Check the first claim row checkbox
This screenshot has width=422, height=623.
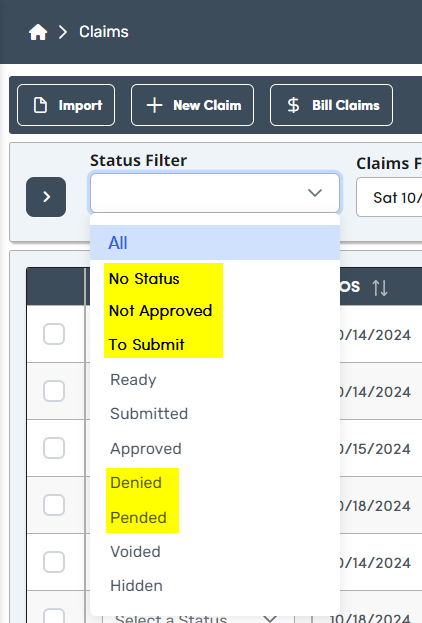(x=54, y=334)
